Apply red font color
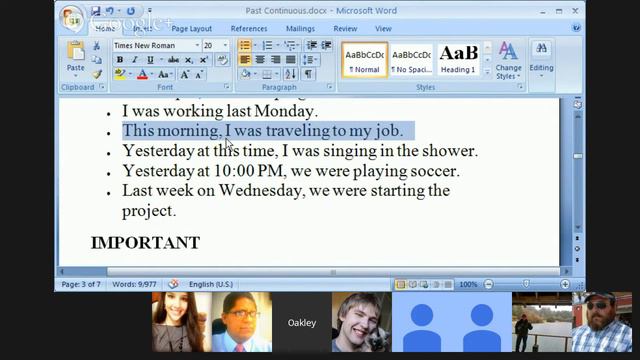Image resolution: width=640 pixels, height=360 pixels. tap(142, 74)
